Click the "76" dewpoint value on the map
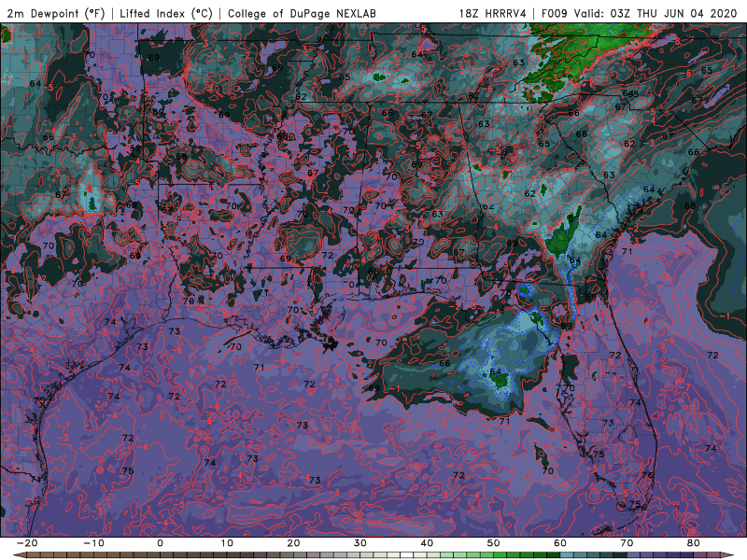The image size is (747, 560). point(646,475)
